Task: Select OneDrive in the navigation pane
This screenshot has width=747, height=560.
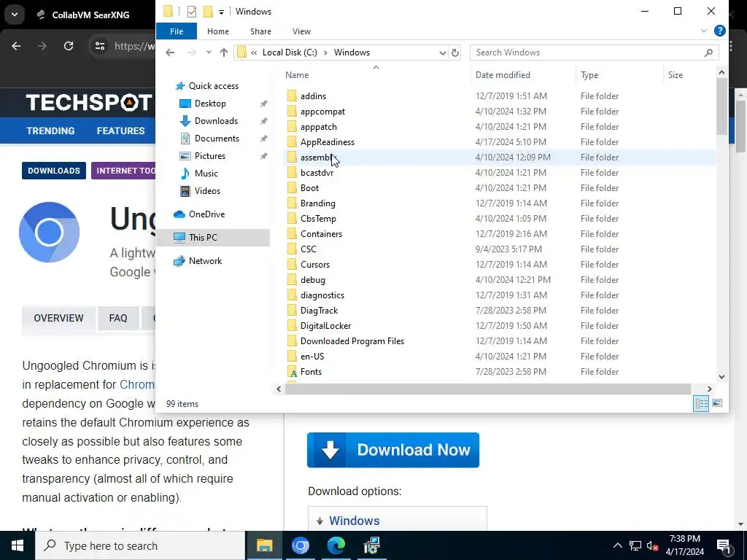Action: (x=206, y=214)
